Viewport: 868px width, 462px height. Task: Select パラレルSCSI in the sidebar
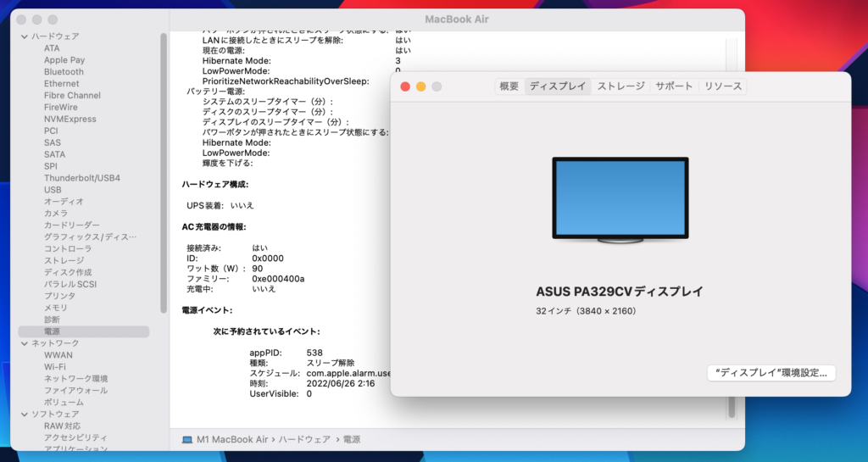(x=70, y=284)
